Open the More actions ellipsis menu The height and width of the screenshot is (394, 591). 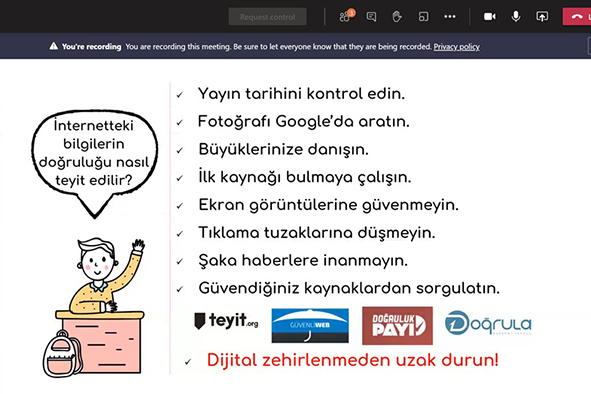450,17
